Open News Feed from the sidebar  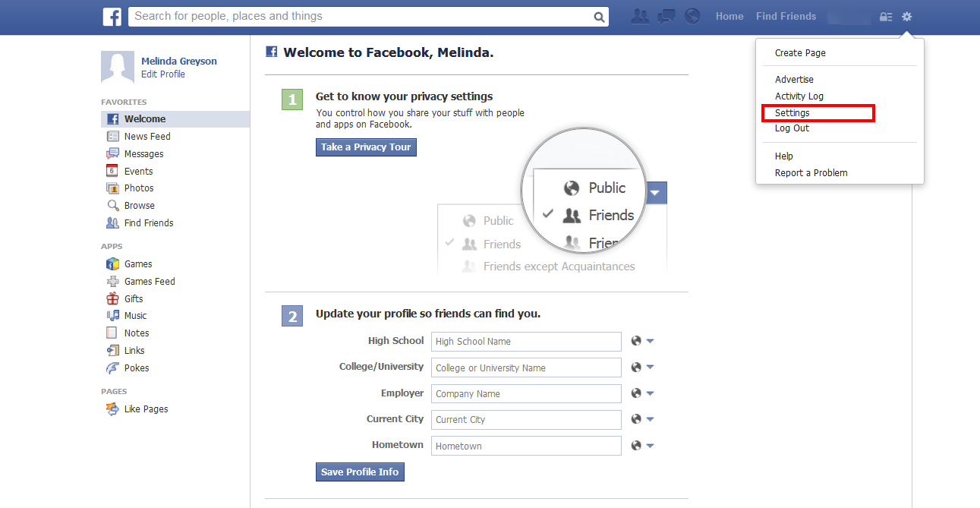click(x=147, y=137)
